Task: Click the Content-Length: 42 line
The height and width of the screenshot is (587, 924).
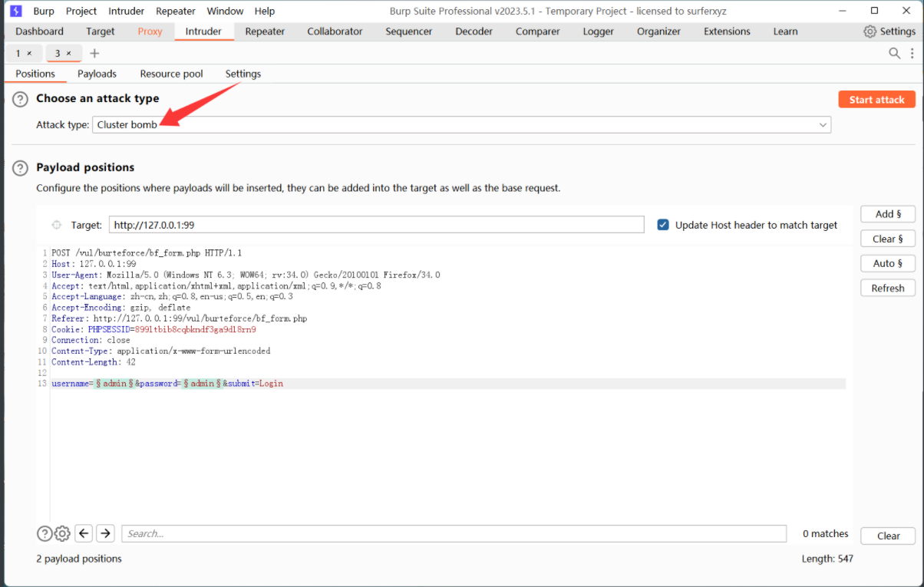Action: coord(94,361)
